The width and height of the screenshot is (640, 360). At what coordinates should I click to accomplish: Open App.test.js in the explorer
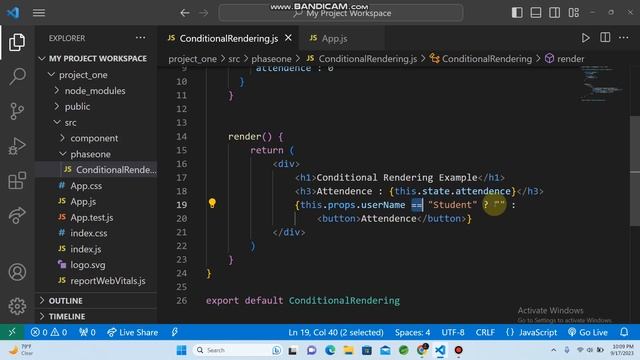point(96,218)
